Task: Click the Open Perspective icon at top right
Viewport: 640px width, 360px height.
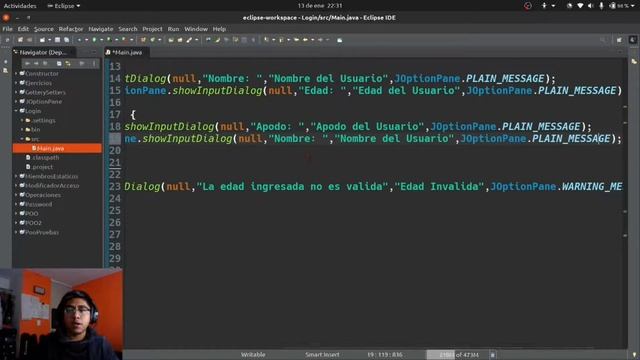Action: click(619, 40)
